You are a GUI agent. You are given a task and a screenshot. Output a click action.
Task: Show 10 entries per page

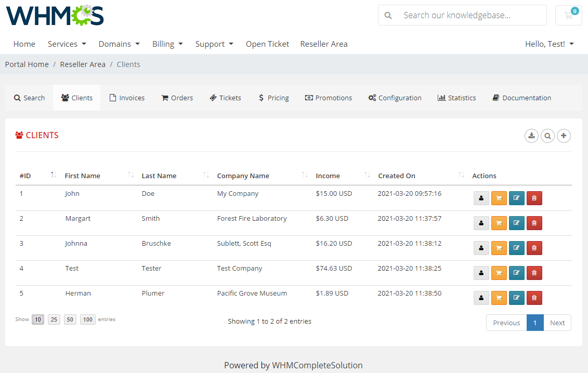click(x=38, y=319)
